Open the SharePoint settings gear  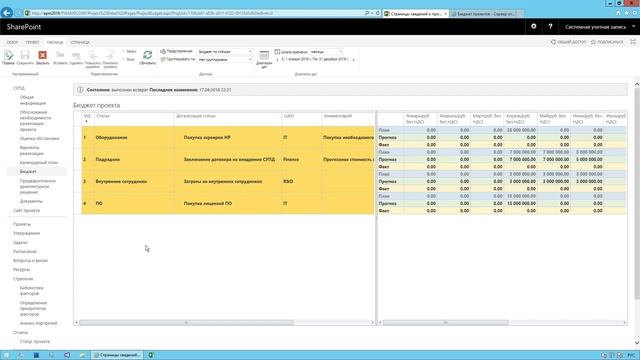click(533, 27)
